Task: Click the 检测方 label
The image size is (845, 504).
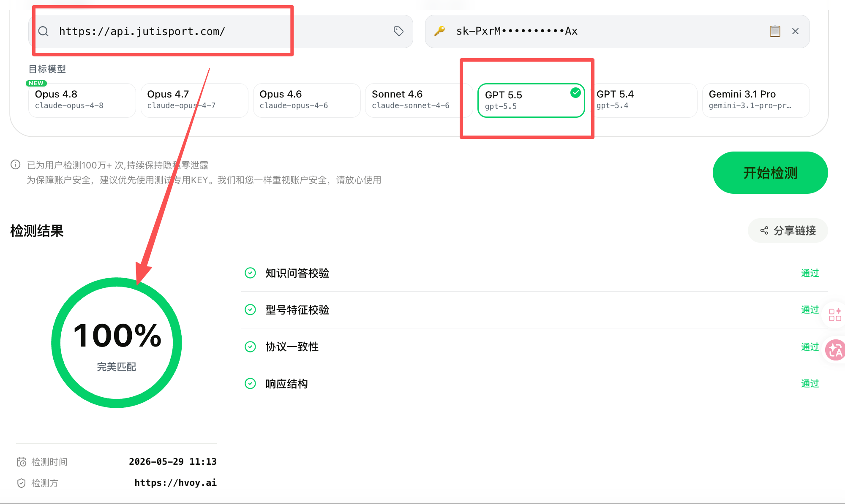Action: pos(45,483)
